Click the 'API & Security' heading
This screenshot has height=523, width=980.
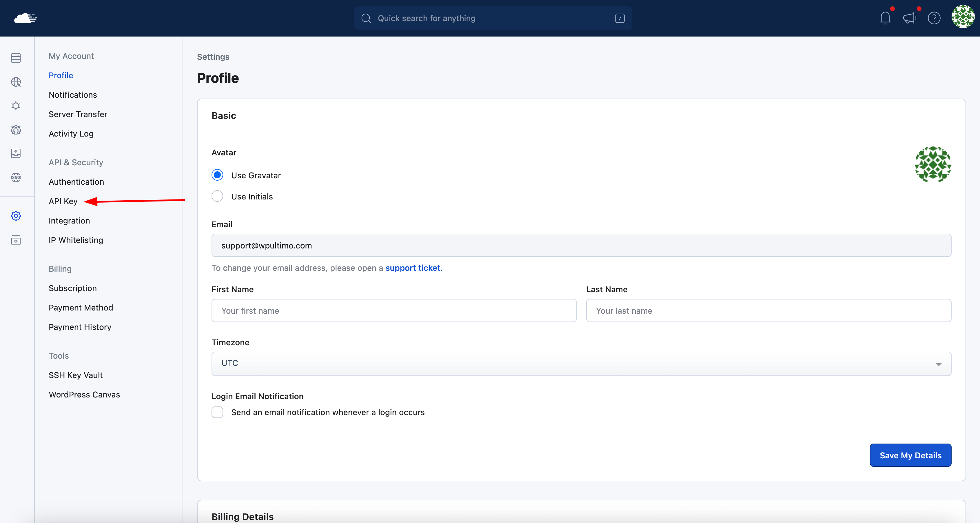76,163
